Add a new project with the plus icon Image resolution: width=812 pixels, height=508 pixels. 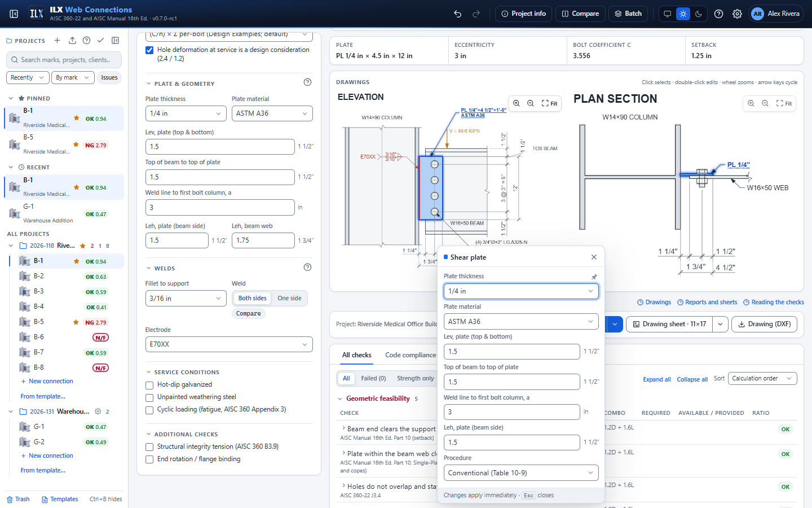click(57, 41)
